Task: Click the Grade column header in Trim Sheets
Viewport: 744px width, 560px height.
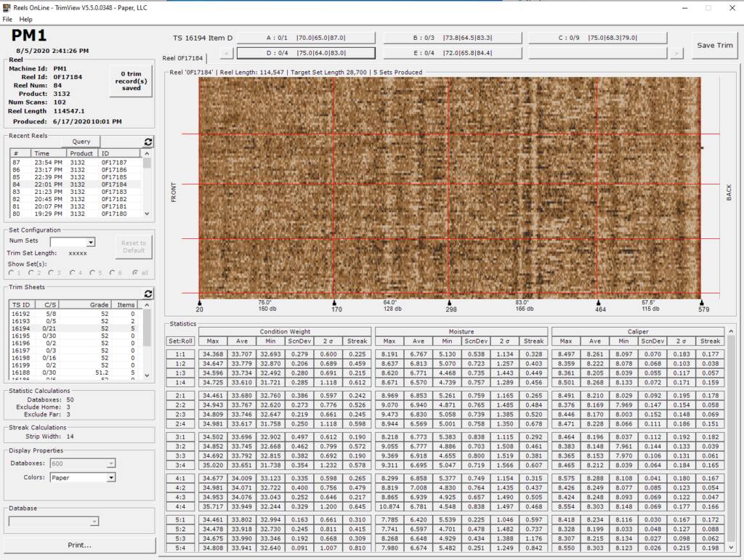Action: point(84,305)
